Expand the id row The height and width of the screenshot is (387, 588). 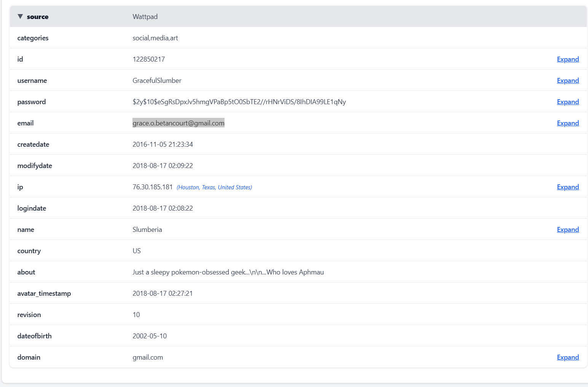(567, 59)
